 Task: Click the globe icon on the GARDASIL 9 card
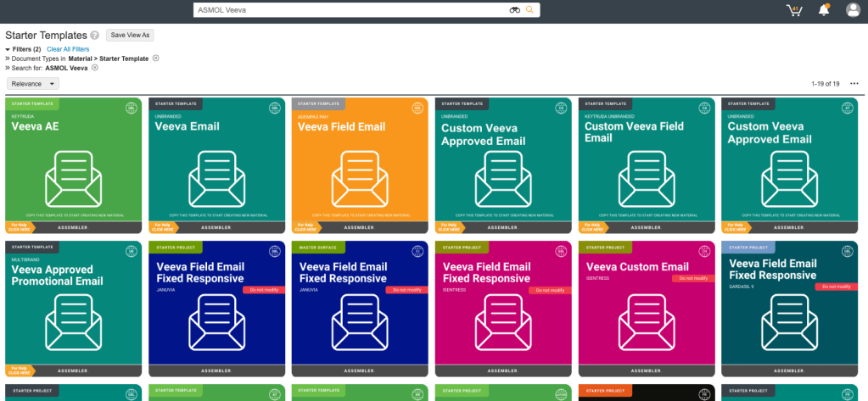[x=848, y=251]
